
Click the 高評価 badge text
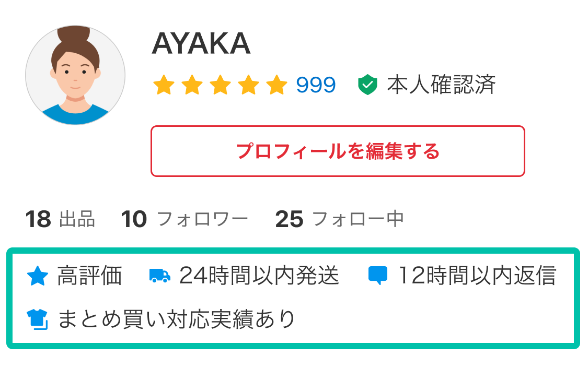tap(89, 276)
